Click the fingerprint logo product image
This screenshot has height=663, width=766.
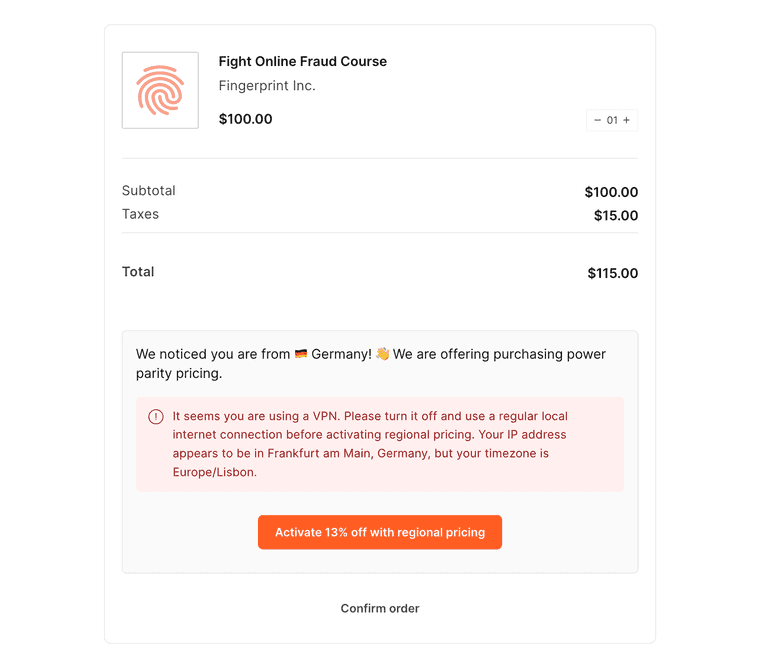click(x=160, y=90)
